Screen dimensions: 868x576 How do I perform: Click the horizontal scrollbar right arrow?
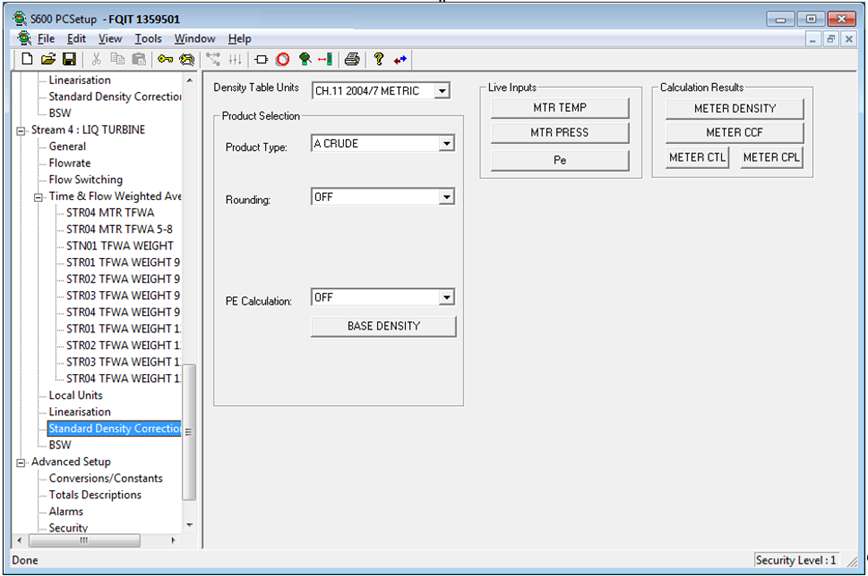click(173, 540)
